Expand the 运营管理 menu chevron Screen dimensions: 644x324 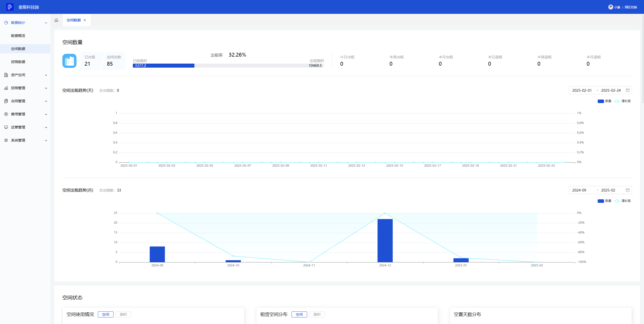tap(46, 127)
